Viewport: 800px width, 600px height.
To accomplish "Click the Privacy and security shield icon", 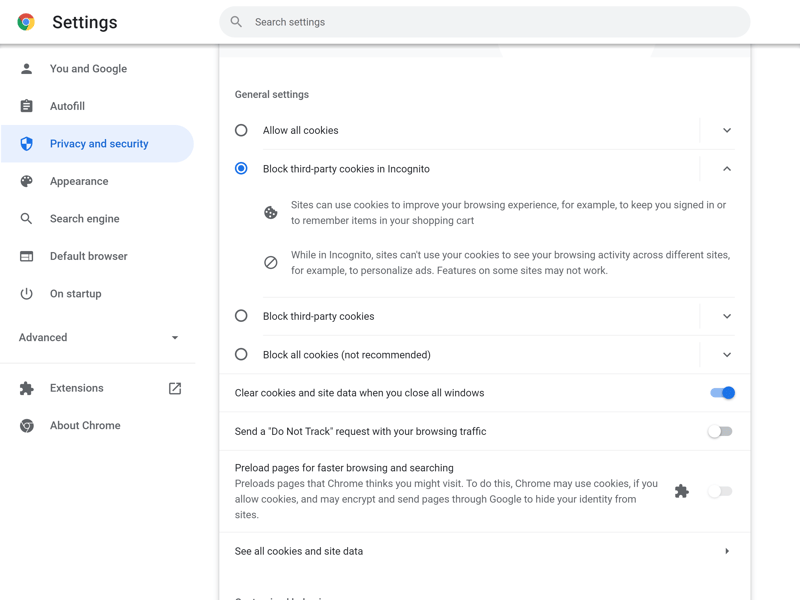I will 27,144.
